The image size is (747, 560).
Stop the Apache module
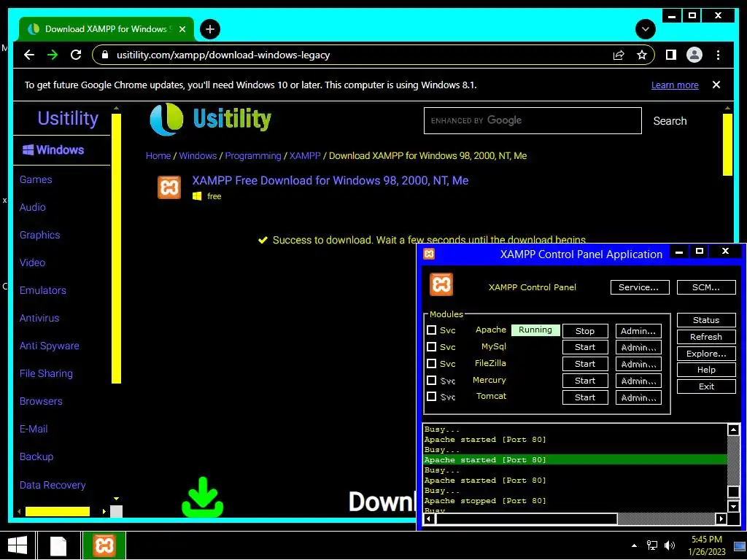[x=585, y=331]
